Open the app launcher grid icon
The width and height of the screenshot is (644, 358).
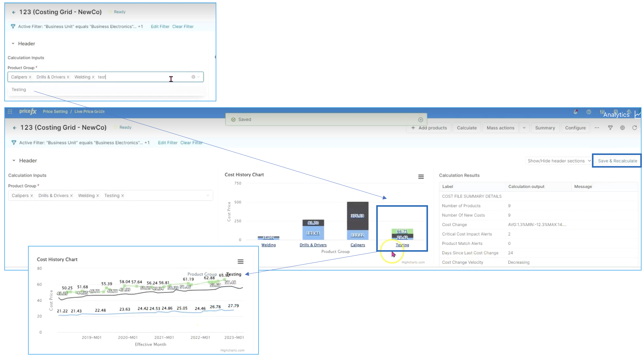10,112
